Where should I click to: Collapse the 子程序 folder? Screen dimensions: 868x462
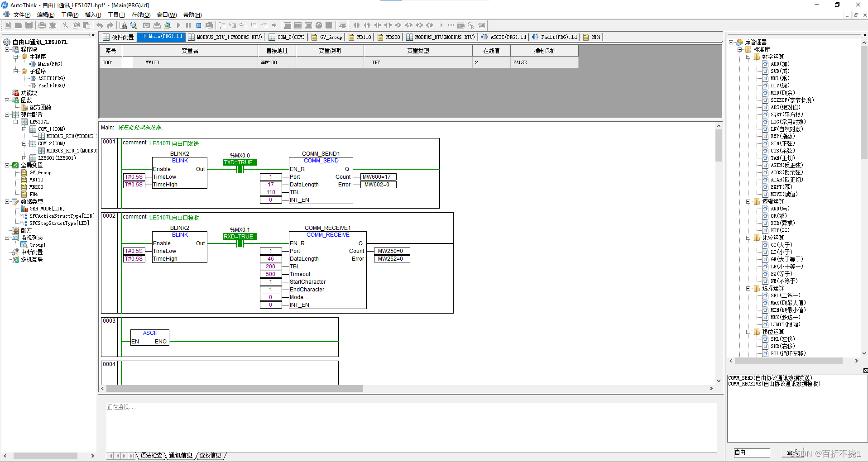coord(16,71)
